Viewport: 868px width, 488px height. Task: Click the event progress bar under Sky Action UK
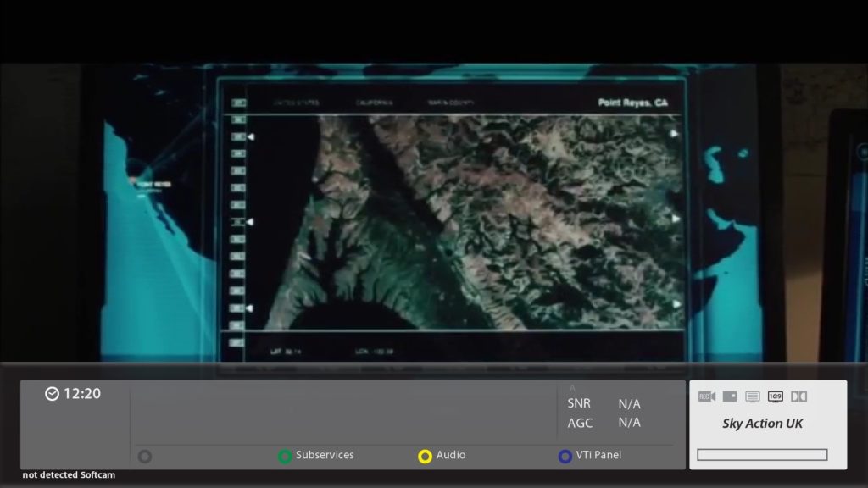pos(762,455)
